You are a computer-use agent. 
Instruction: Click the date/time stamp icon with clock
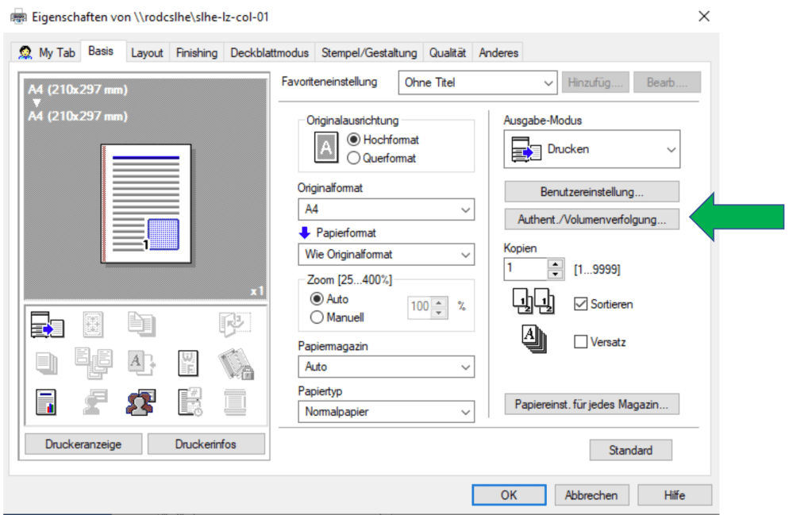pos(189,401)
